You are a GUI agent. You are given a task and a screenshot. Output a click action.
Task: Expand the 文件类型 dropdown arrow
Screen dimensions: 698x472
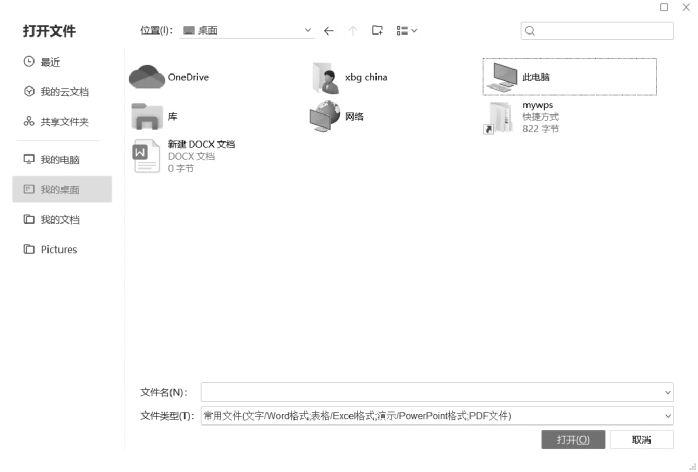coord(667,416)
